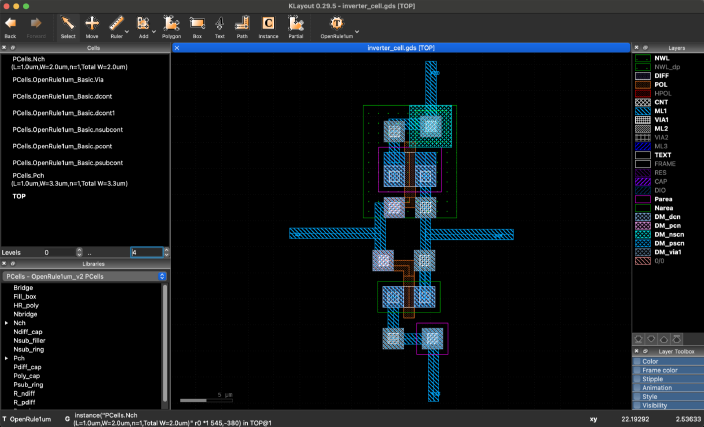The height and width of the screenshot is (427, 704).
Task: Open the Ruler tool dropdown arrow
Action: pos(127,31)
